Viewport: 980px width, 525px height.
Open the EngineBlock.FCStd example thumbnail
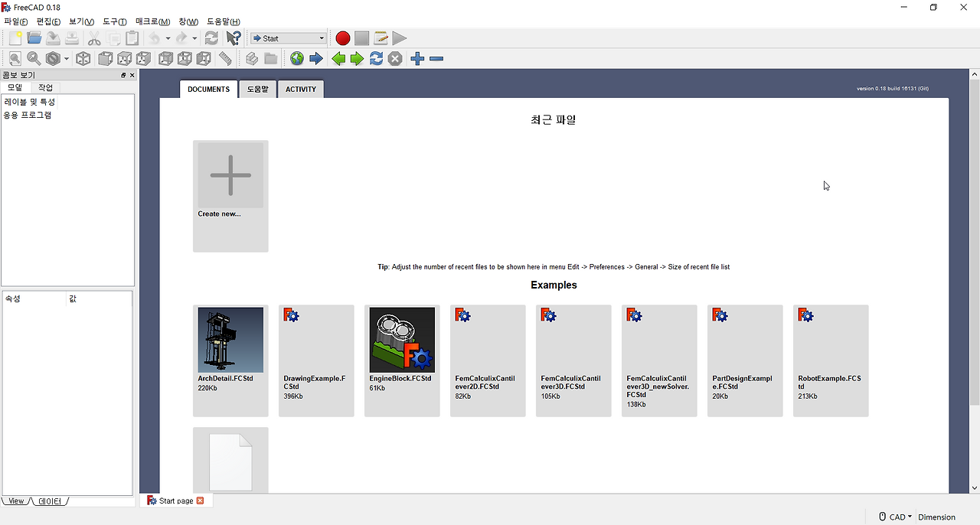[402, 340]
